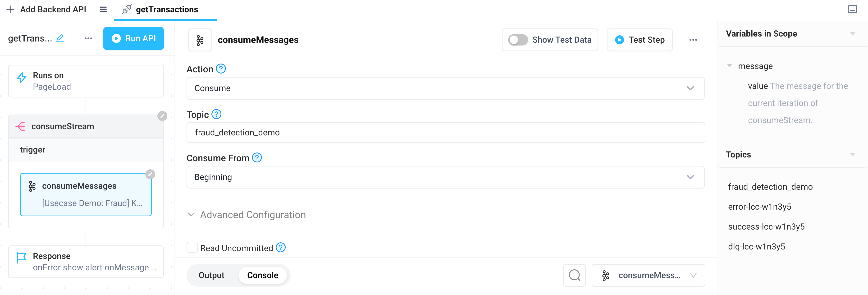This screenshot has width=868, height=295.
Task: Toggle the bottom panel icon in the top-right corner
Action: [852, 9]
